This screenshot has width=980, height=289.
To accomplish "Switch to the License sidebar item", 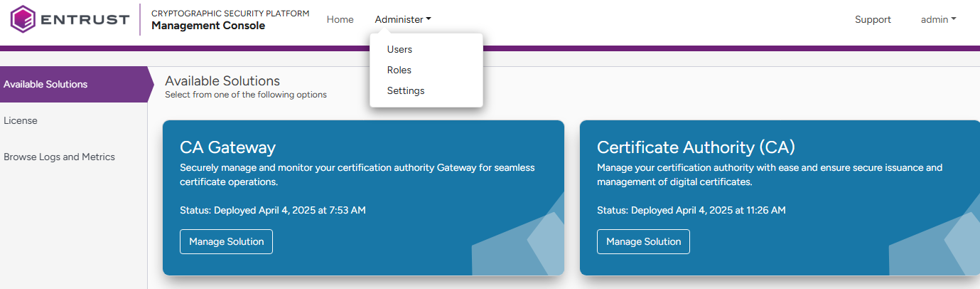I will (x=21, y=121).
